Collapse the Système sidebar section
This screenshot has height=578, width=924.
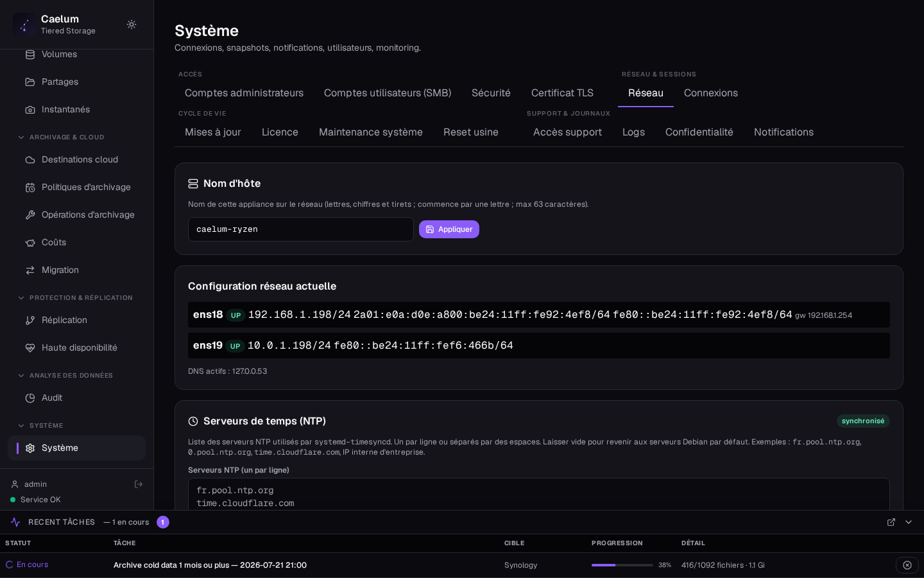point(21,426)
